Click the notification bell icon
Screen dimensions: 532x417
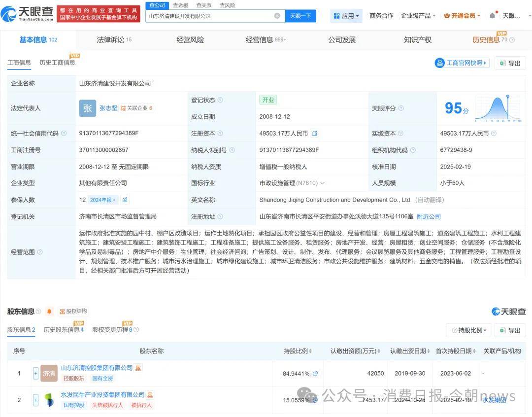[492, 16]
